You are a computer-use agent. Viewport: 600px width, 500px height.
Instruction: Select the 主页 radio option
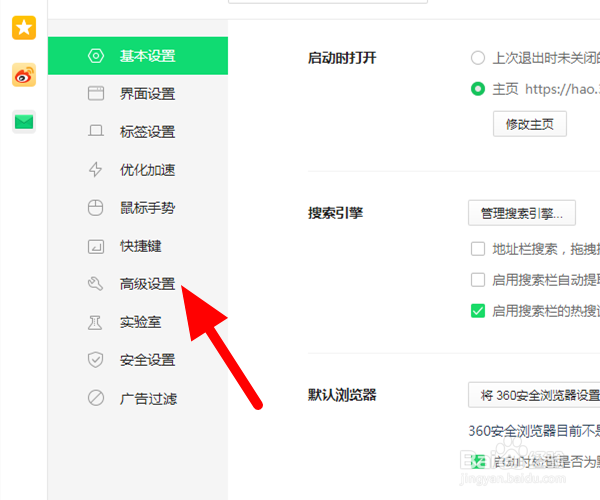point(478,89)
